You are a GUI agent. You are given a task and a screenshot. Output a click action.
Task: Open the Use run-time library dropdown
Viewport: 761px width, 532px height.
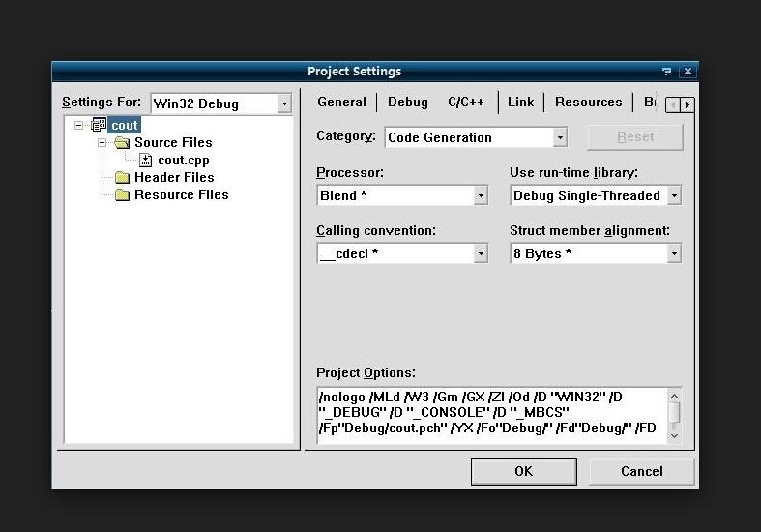click(674, 195)
